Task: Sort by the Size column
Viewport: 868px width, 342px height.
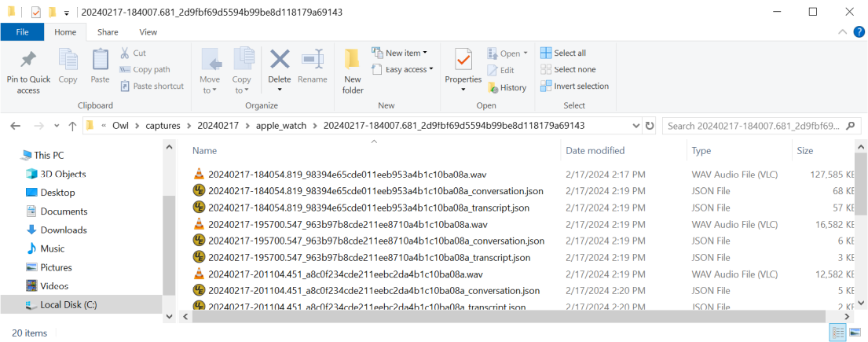Action: [x=805, y=151]
